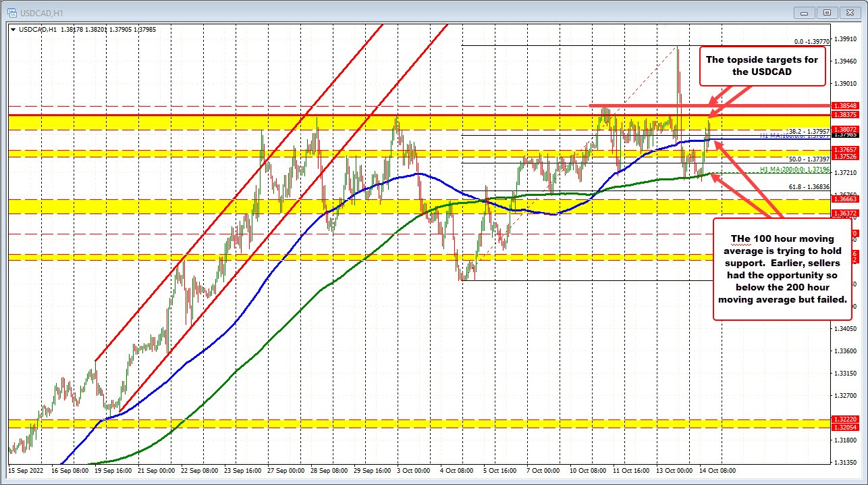Select the 1.37657 price level tag

coord(844,149)
